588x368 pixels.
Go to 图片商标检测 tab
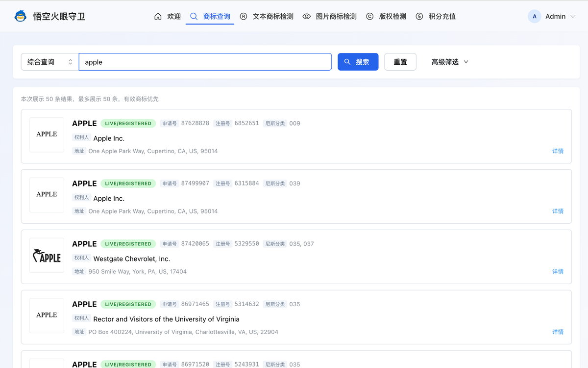pyautogui.click(x=330, y=16)
